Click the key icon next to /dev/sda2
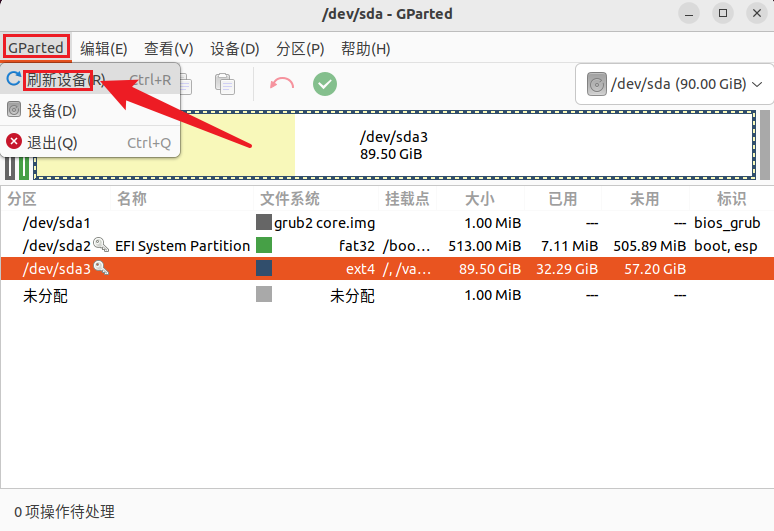The image size is (774, 531). 100,245
